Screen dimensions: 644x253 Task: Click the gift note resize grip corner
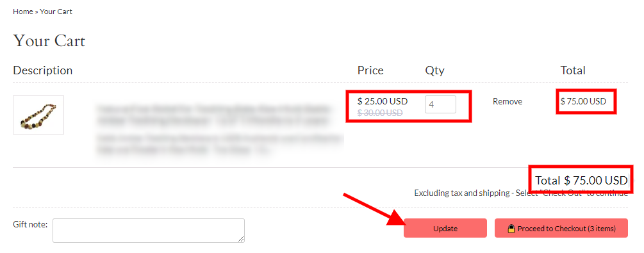pos(241,239)
